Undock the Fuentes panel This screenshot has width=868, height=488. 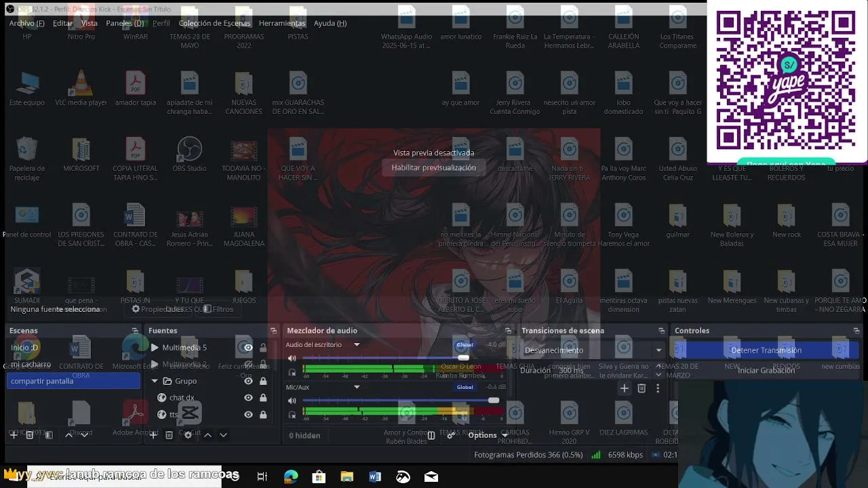pyautogui.click(x=273, y=331)
